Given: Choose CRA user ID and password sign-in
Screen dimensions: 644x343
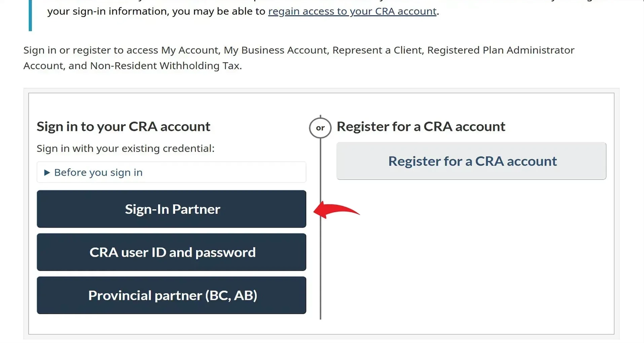Looking at the screenshot, I should click(171, 252).
